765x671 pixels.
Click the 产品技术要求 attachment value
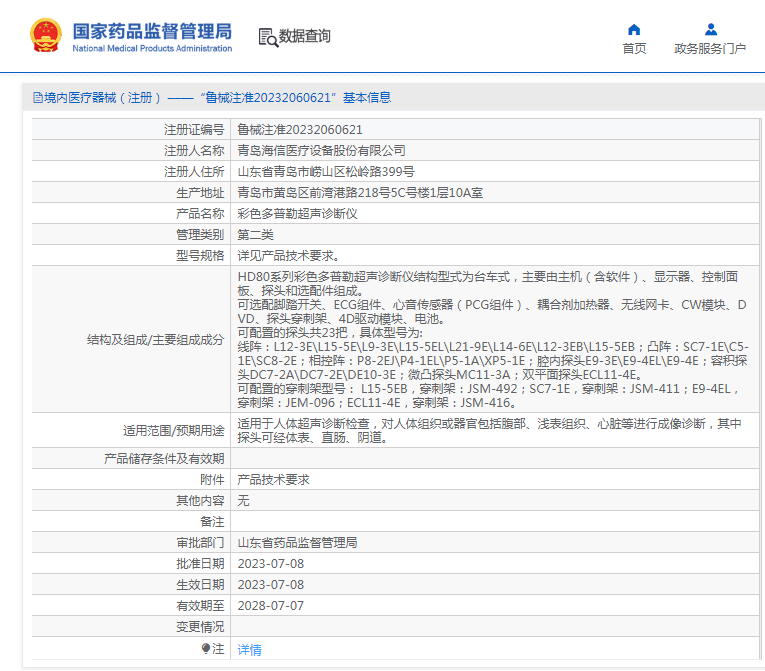click(x=273, y=479)
